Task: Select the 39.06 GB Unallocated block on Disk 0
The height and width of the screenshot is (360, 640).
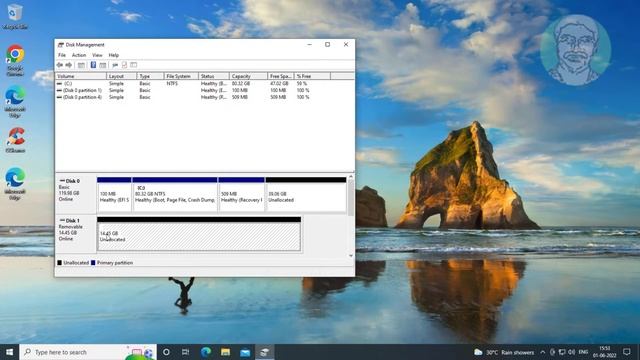Action: pos(306,195)
